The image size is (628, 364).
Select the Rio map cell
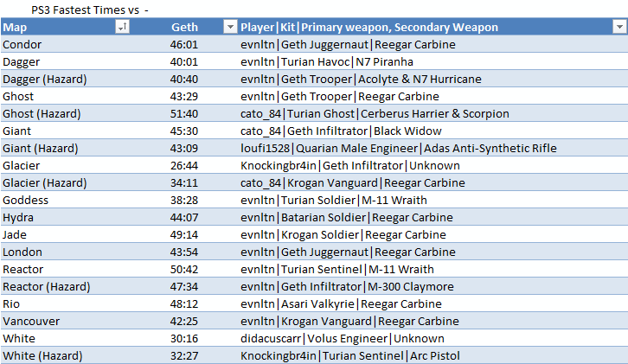click(66, 303)
